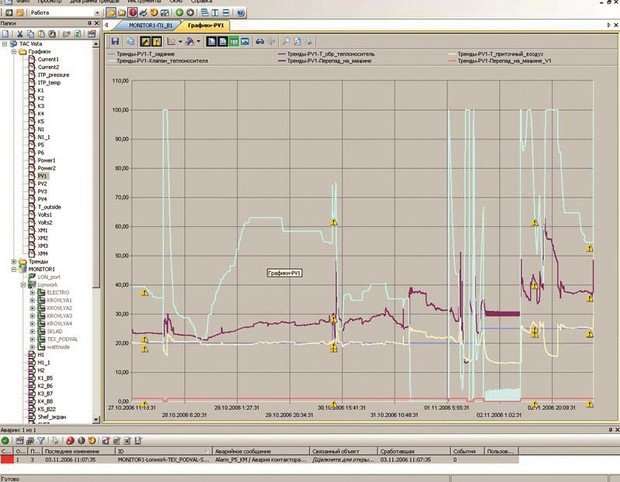Open the PV1 chart in the tree
The height and width of the screenshot is (482, 620).
pos(42,176)
